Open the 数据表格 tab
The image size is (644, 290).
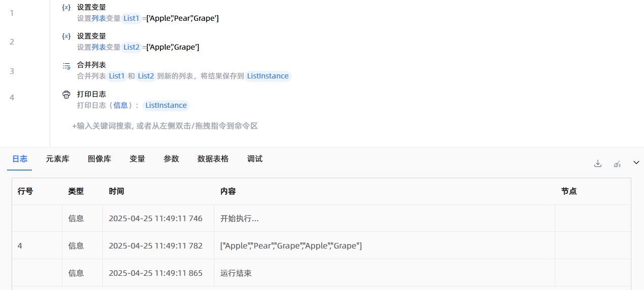pyautogui.click(x=213, y=159)
